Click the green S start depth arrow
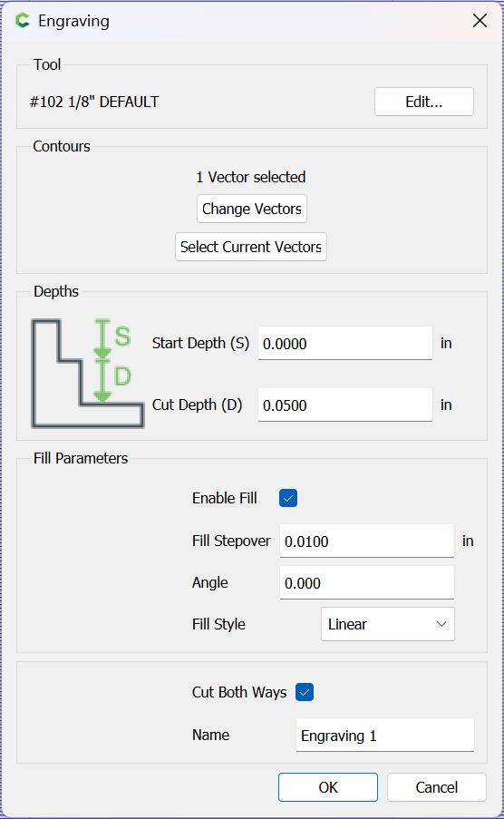The image size is (504, 819). [x=103, y=338]
